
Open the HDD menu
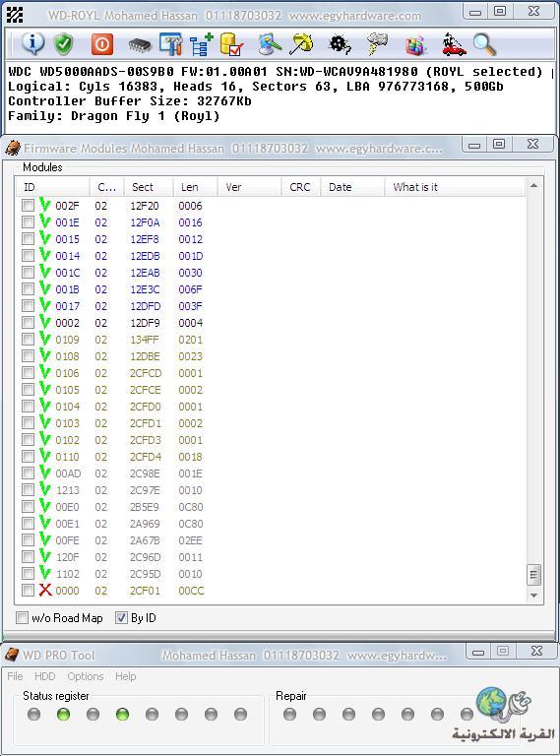pyautogui.click(x=45, y=676)
